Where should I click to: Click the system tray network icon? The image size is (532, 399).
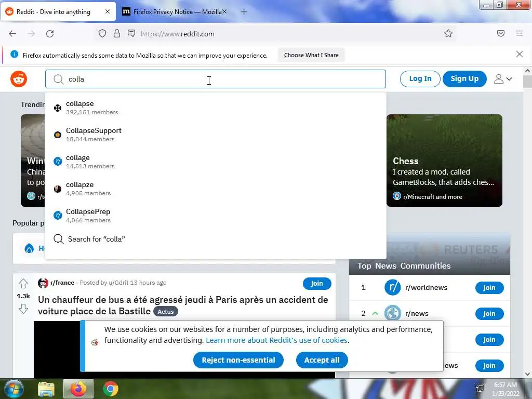pos(480,389)
